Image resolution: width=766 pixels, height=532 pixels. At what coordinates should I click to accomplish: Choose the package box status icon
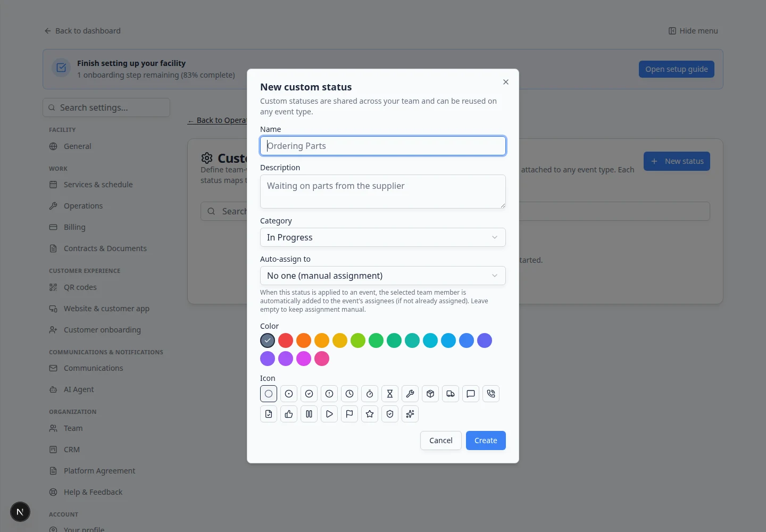tap(430, 394)
